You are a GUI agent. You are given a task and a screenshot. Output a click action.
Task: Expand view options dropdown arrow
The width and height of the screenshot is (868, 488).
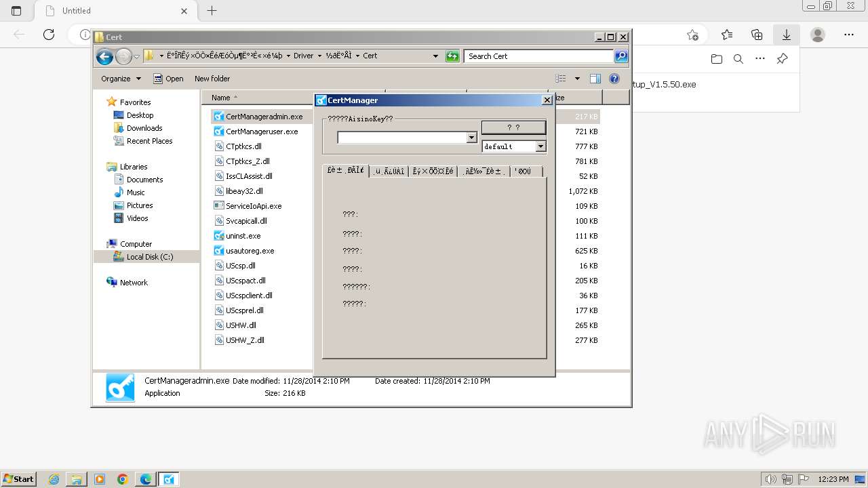click(x=577, y=79)
